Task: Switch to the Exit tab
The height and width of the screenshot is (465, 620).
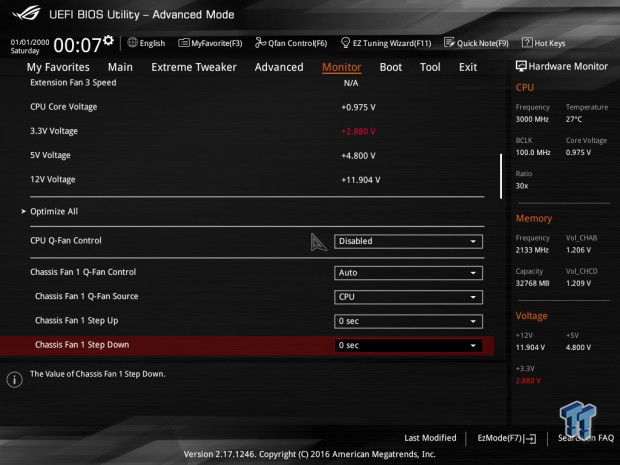Action: coord(468,67)
